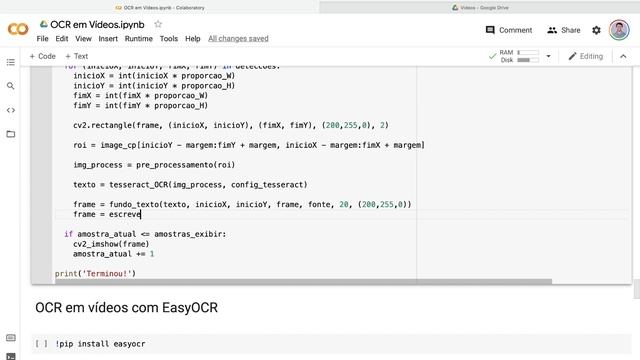Select the OCR em Videos.ipynb browser tab

click(160, 7)
